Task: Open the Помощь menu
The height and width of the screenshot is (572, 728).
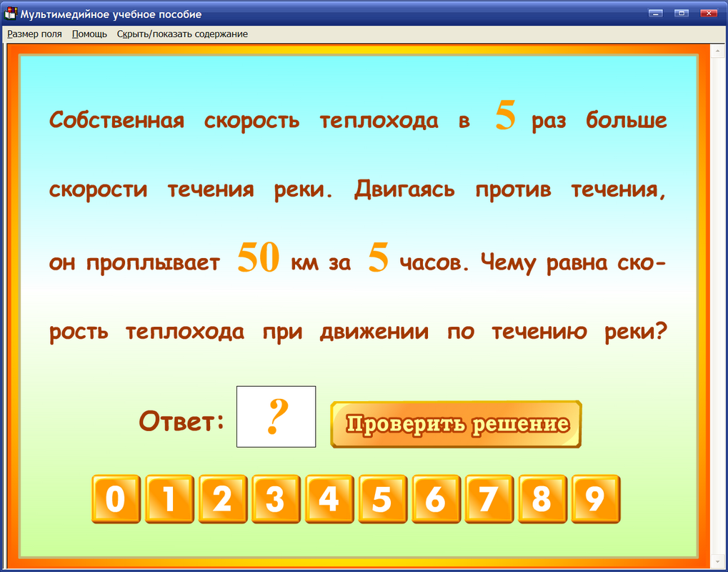Action: (x=89, y=34)
